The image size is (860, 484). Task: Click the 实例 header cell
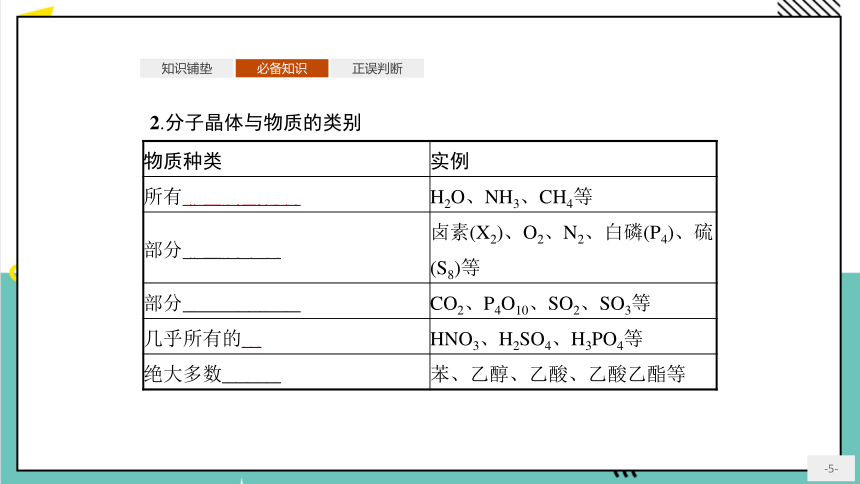[573, 160]
